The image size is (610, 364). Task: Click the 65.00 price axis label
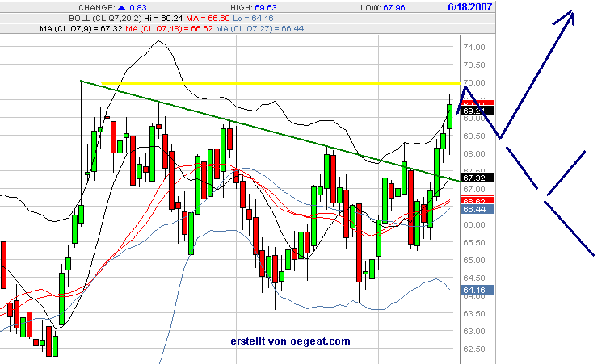[x=474, y=260]
